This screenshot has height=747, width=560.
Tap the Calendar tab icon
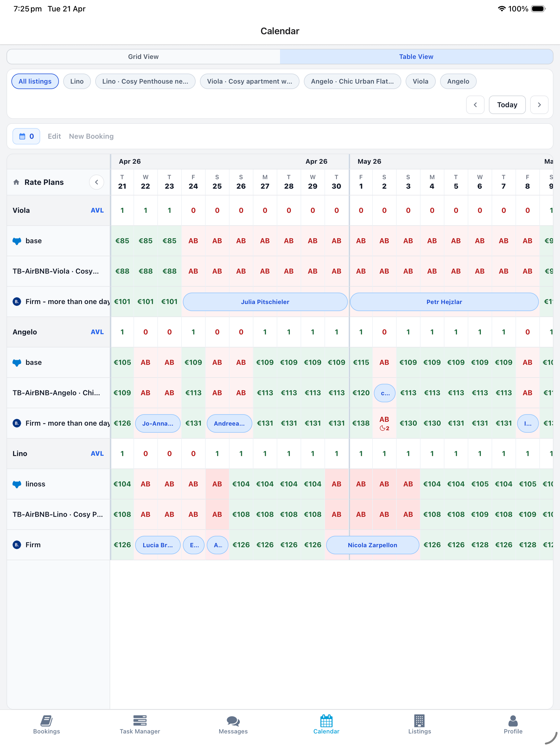[x=326, y=720]
